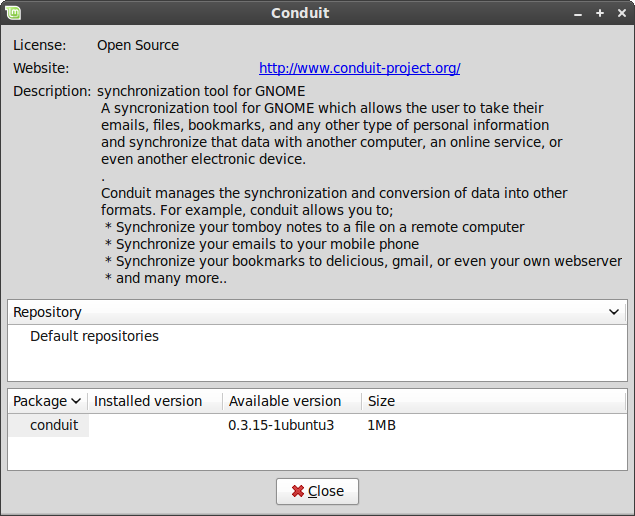Click the 1MB size cell
The width and height of the screenshot is (635, 516).
(381, 425)
